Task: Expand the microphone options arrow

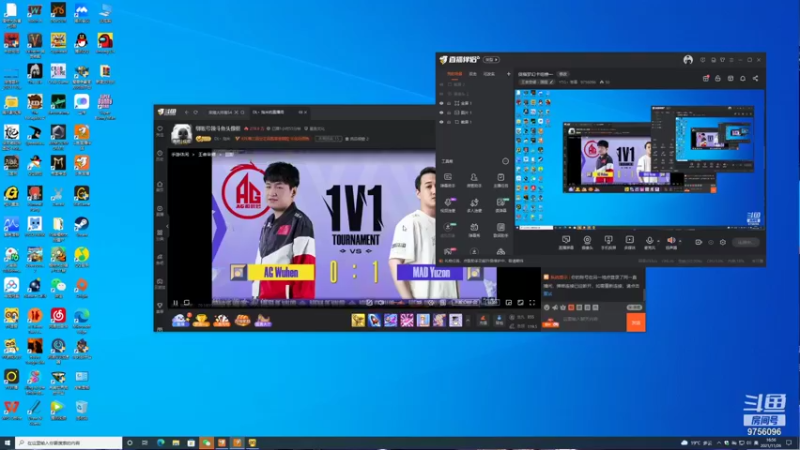Action: tap(658, 241)
